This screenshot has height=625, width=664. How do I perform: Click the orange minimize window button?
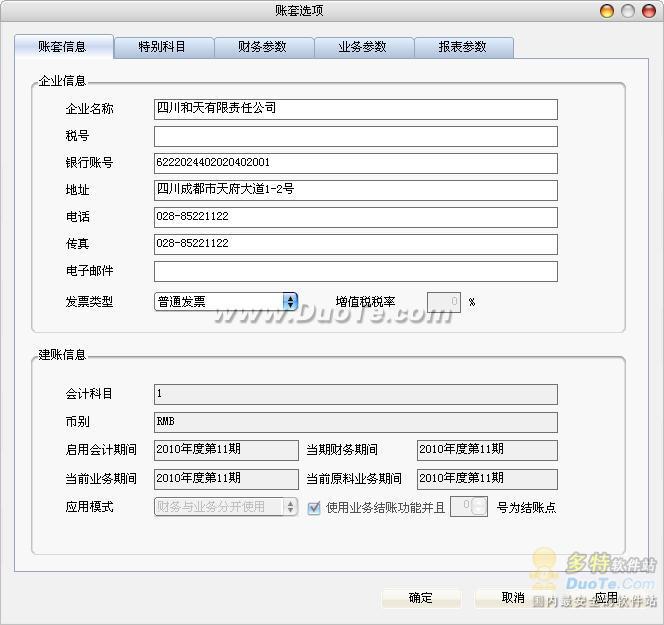tap(607, 11)
